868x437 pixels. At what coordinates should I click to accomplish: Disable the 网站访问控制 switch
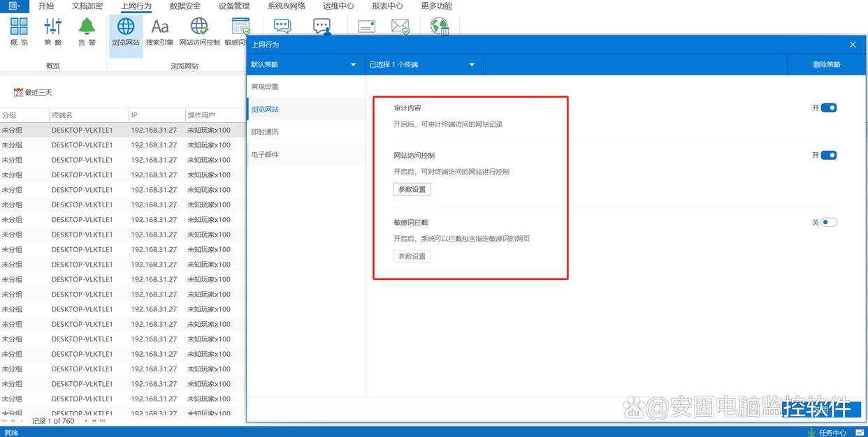point(828,156)
